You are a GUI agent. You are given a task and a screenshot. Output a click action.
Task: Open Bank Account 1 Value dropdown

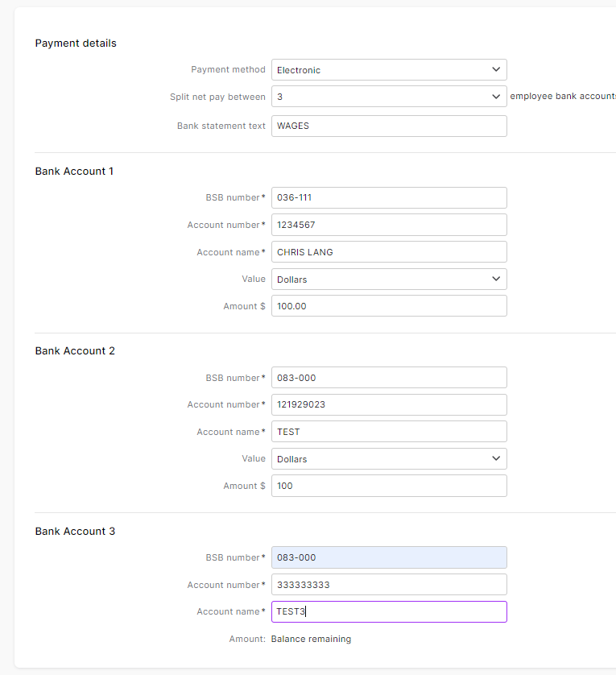(389, 280)
